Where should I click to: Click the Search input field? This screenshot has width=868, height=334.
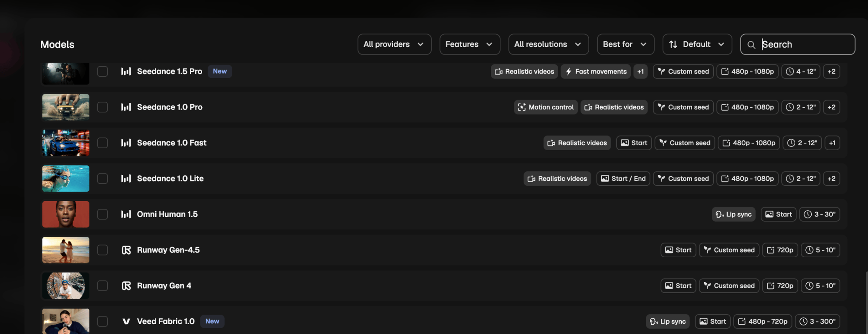(798, 44)
